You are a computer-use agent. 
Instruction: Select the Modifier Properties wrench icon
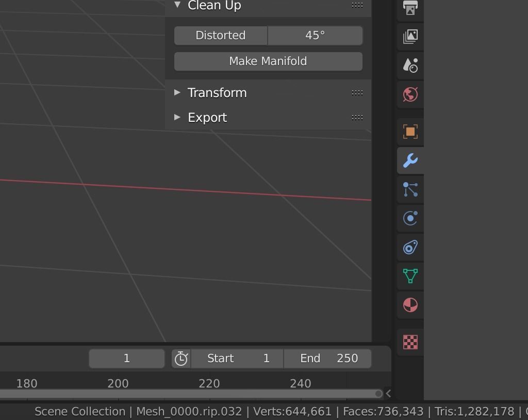click(x=410, y=160)
